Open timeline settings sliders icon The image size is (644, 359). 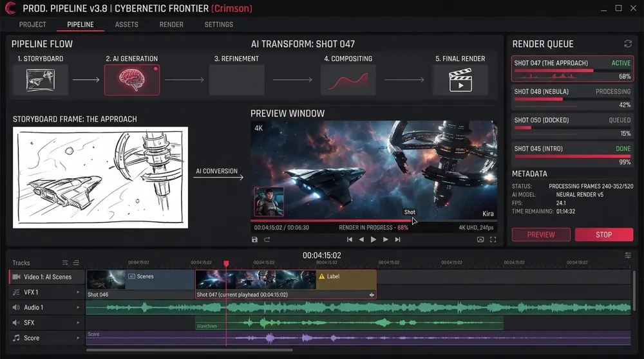point(627,255)
